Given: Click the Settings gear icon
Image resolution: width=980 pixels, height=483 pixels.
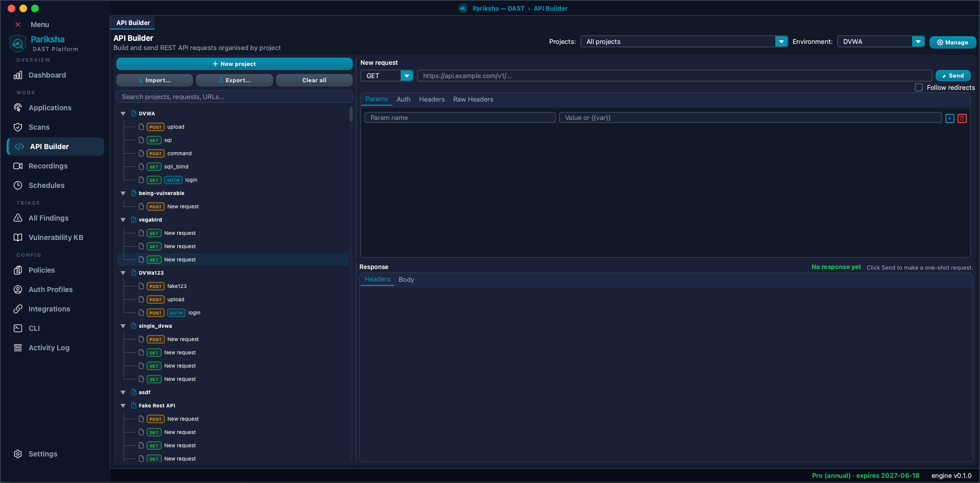Looking at the screenshot, I should coord(18,454).
